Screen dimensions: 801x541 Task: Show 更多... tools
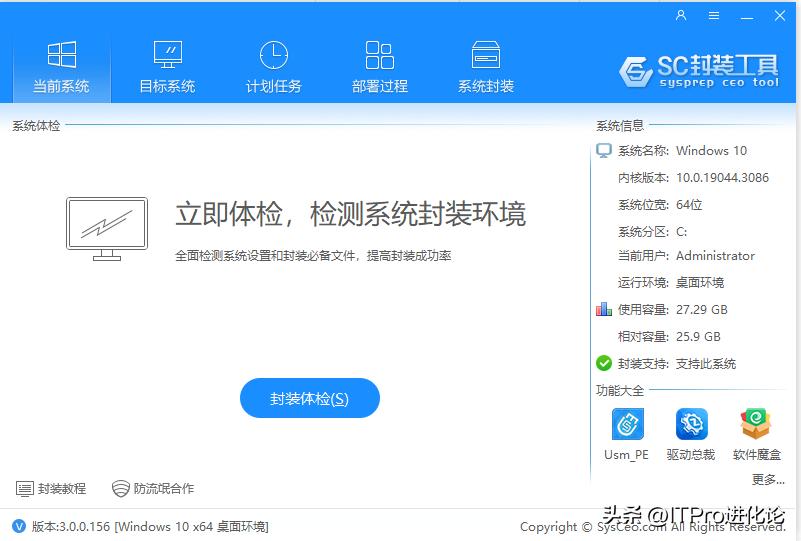[x=768, y=479]
